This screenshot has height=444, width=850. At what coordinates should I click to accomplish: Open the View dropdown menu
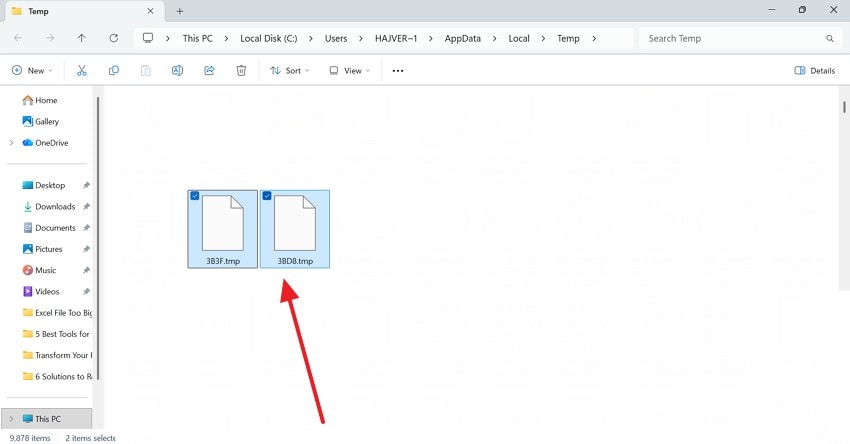pyautogui.click(x=350, y=70)
